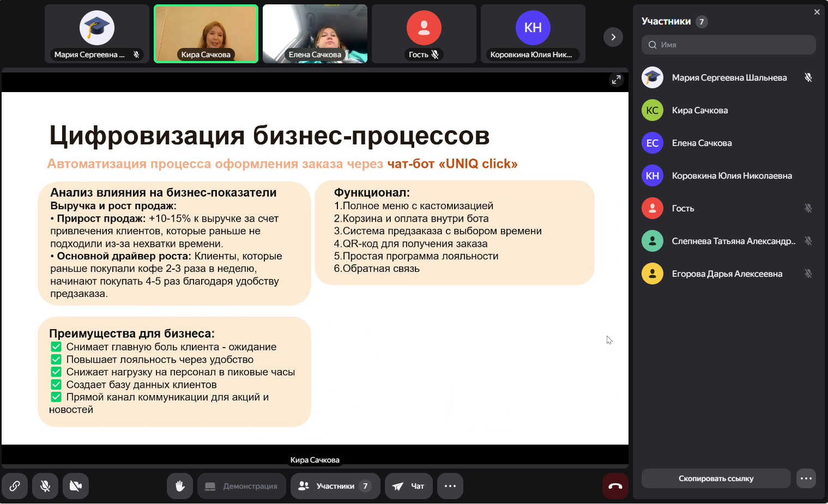Hang up with the red end-call button
Image resolution: width=828 pixels, height=504 pixels.
[615, 486]
